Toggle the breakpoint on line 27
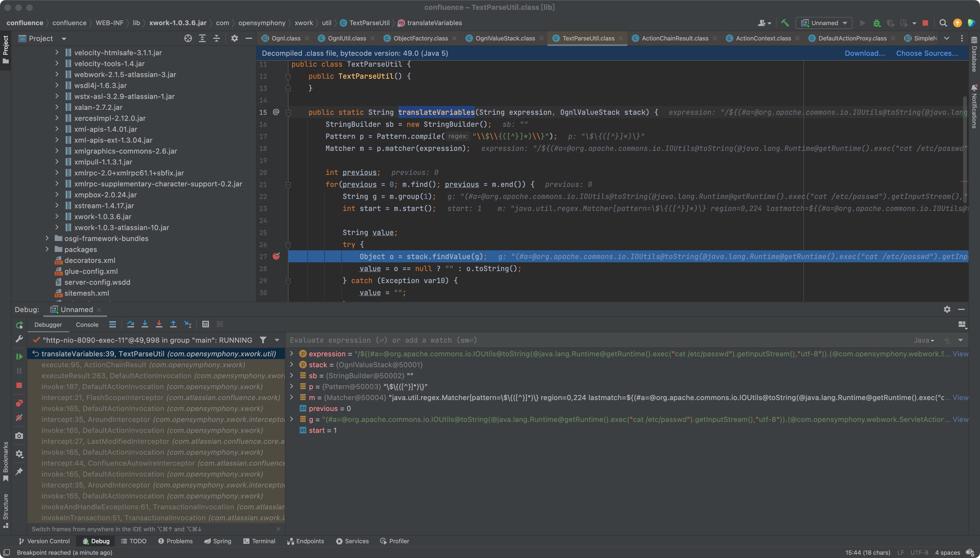 [x=276, y=256]
